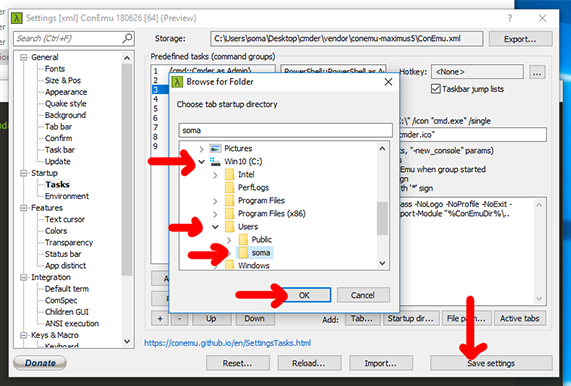Click Cancel in Browse for Folder
The height and width of the screenshot is (386, 571).
pyautogui.click(x=363, y=295)
